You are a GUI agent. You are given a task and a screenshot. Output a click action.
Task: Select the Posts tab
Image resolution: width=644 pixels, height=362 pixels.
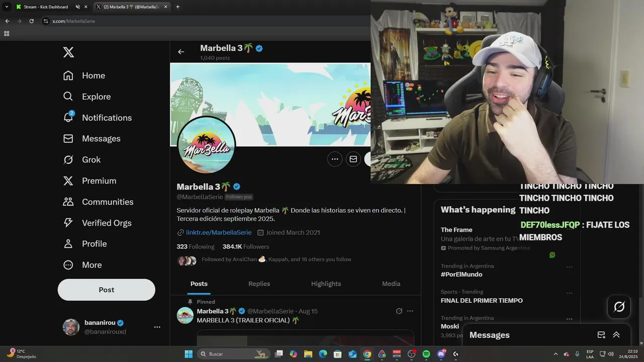(199, 284)
